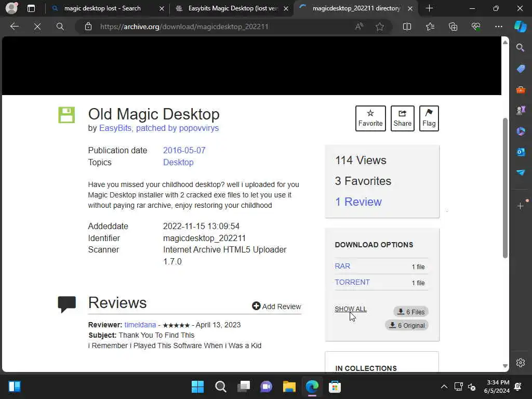Open sidebar Shopping tag icon

click(521, 69)
